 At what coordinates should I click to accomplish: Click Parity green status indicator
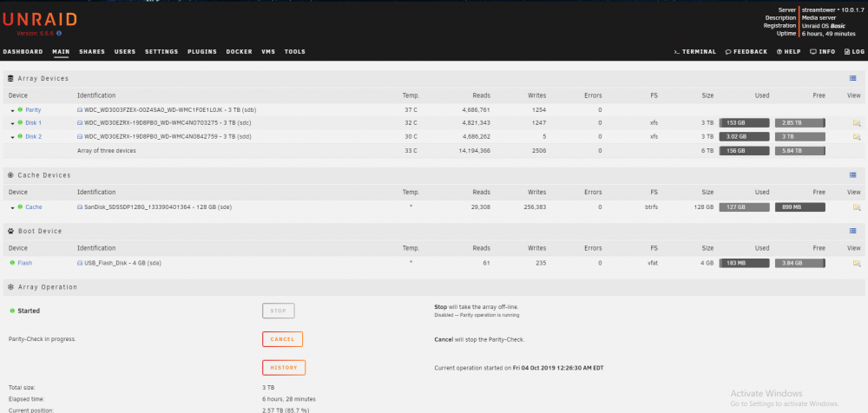coord(20,109)
